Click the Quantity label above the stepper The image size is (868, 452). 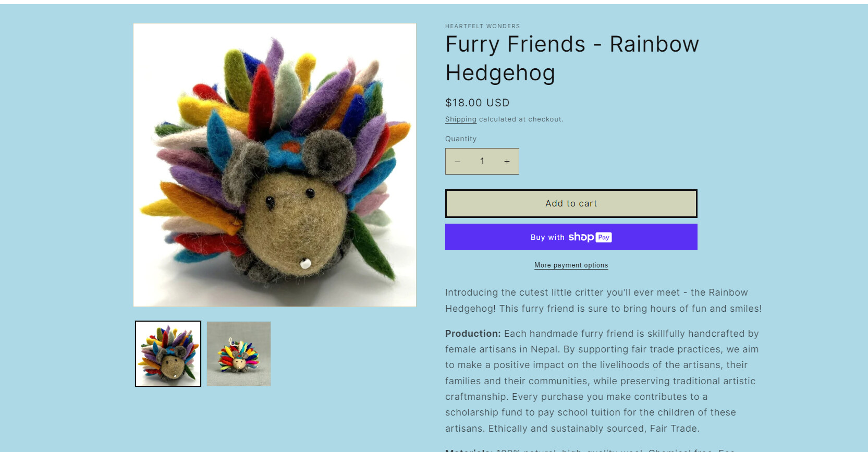pyautogui.click(x=461, y=139)
